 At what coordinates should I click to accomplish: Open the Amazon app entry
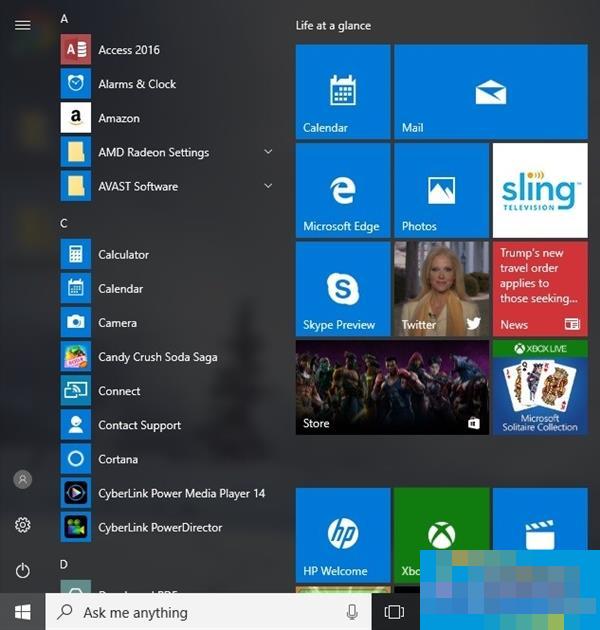[167, 118]
